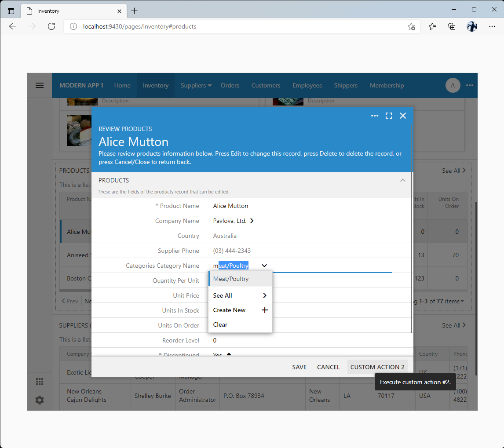Click the user avatar icon labeled A
The image size is (504, 448).
pyautogui.click(x=453, y=85)
